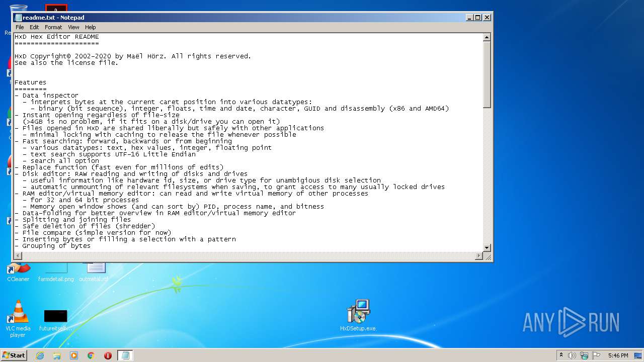The height and width of the screenshot is (362, 644).
Task: Click the line '- Data inspector'
Action: pos(46,96)
